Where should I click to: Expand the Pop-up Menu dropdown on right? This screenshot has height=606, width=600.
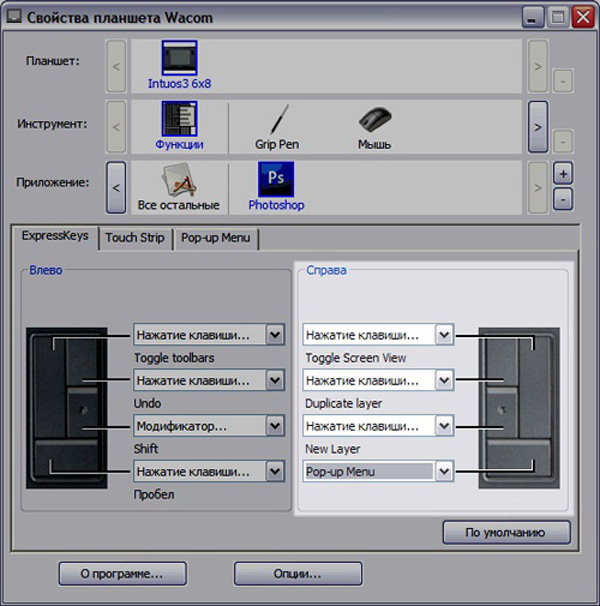[x=445, y=471]
